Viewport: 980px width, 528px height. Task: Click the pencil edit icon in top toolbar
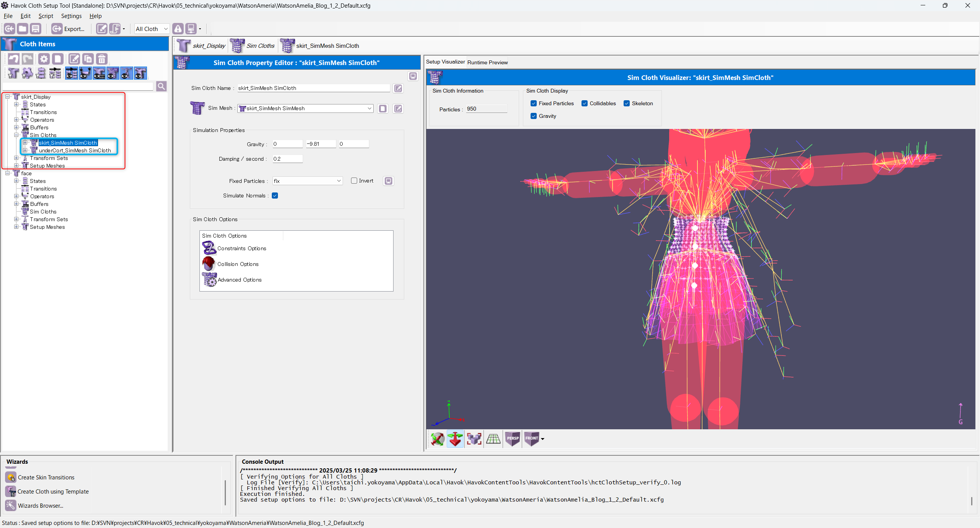pyautogui.click(x=101, y=29)
